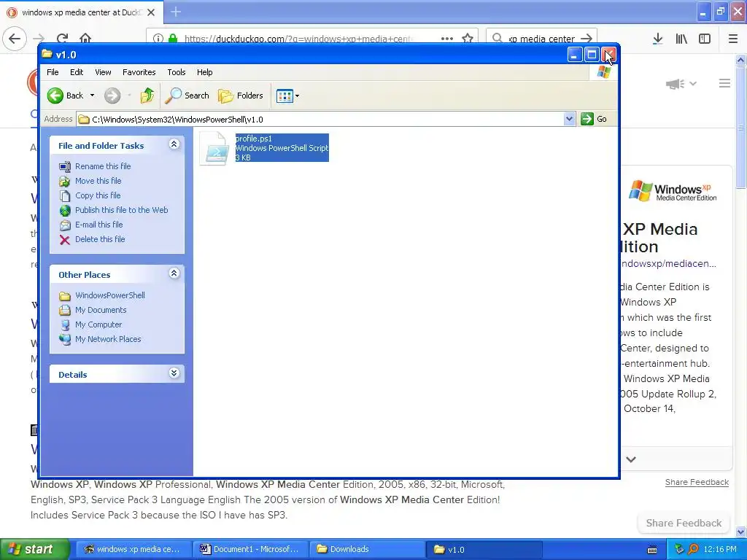The width and height of the screenshot is (747, 560).
Task: Click Rename this file
Action: tap(103, 166)
